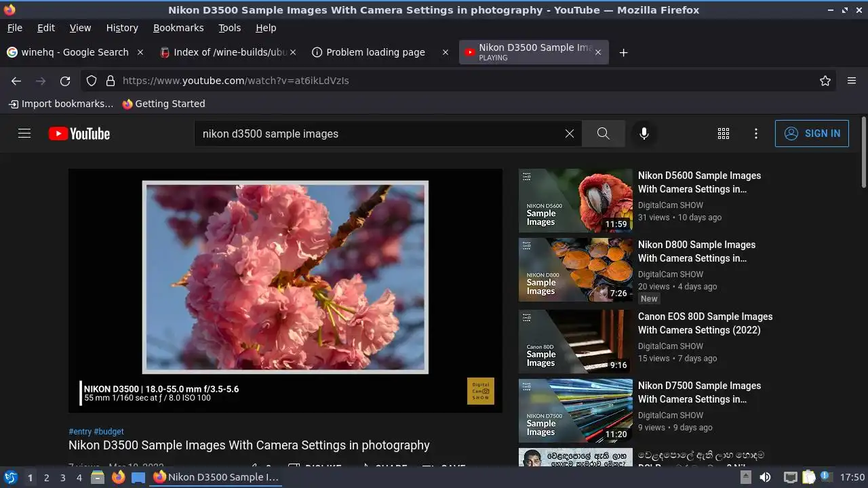The width and height of the screenshot is (868, 488).
Task: Open the volume control in system tray
Action: tap(765, 477)
